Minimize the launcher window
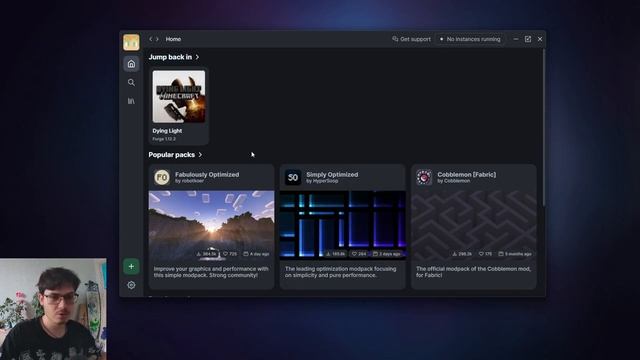The height and width of the screenshot is (360, 640). click(516, 39)
